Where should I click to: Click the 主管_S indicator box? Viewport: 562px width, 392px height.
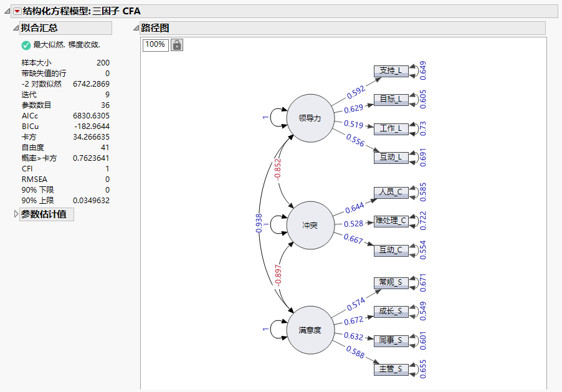[393, 369]
